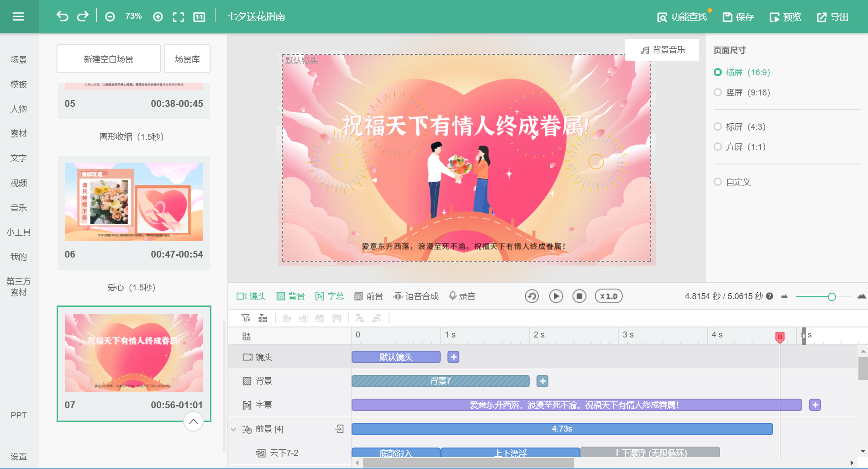The height and width of the screenshot is (469, 868).
Task: Select 横屏 (16:9) page size
Action: coord(742,72)
